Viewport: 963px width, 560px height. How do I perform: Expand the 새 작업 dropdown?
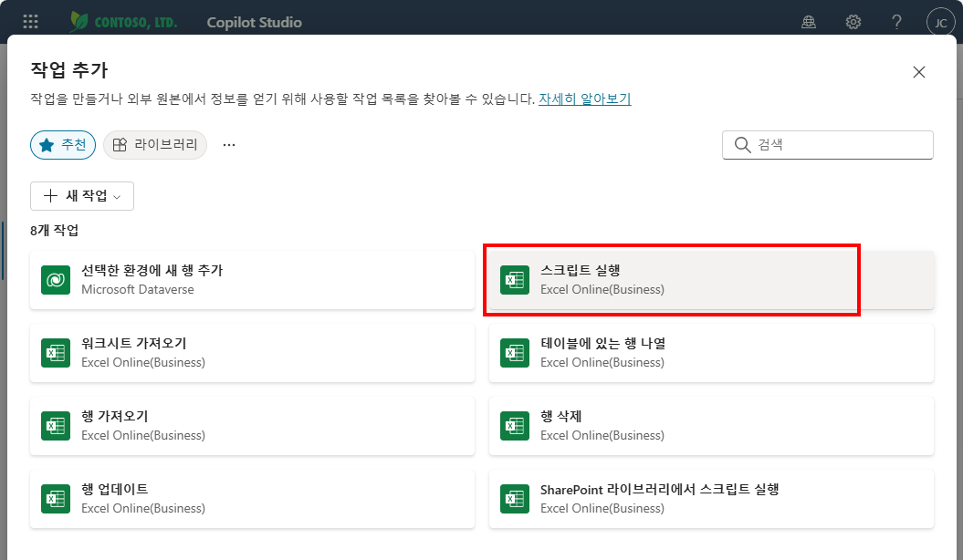click(82, 196)
